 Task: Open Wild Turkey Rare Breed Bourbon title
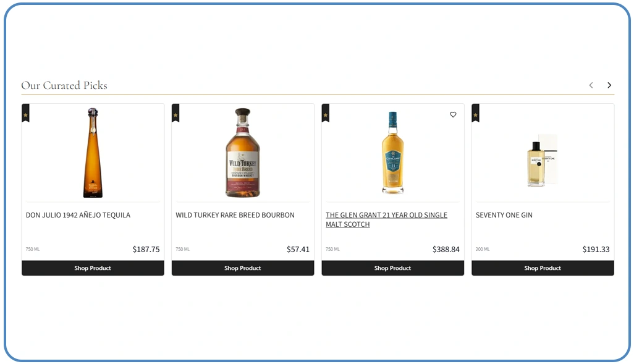click(235, 215)
